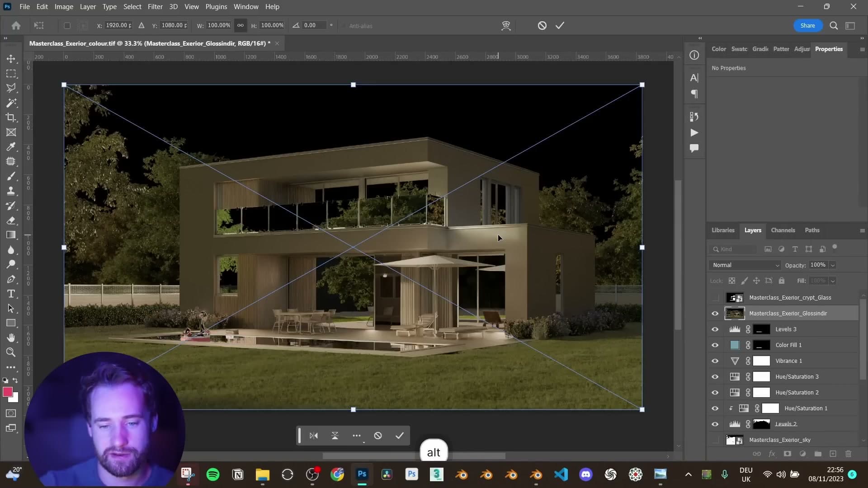Image resolution: width=868 pixels, height=488 pixels.
Task: Hide the Hue/Saturation 3 layer
Action: 715,377
